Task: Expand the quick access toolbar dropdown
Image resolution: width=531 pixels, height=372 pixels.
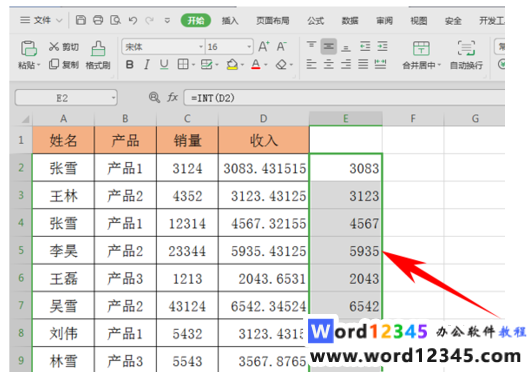Action: [x=167, y=21]
